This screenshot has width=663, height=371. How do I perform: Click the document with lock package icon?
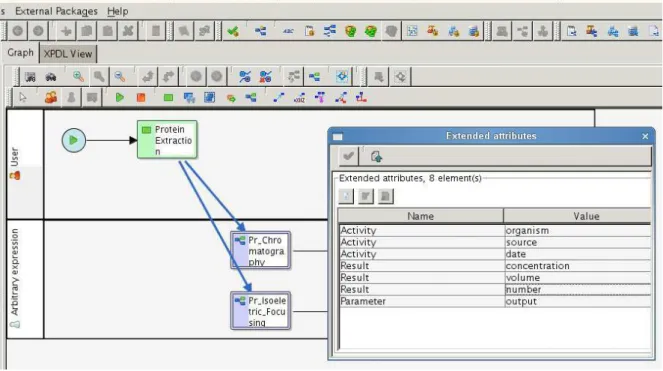tap(310, 31)
